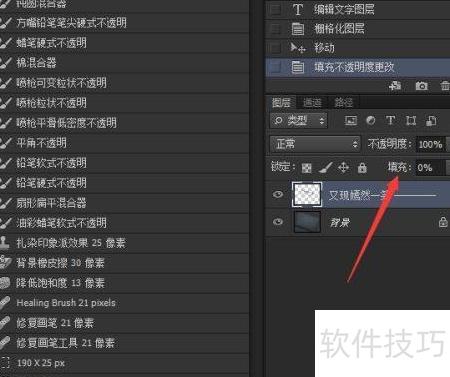Viewport: 450px width, 377px height.
Task: Switch to the 通道 tab
Action: tap(312, 103)
